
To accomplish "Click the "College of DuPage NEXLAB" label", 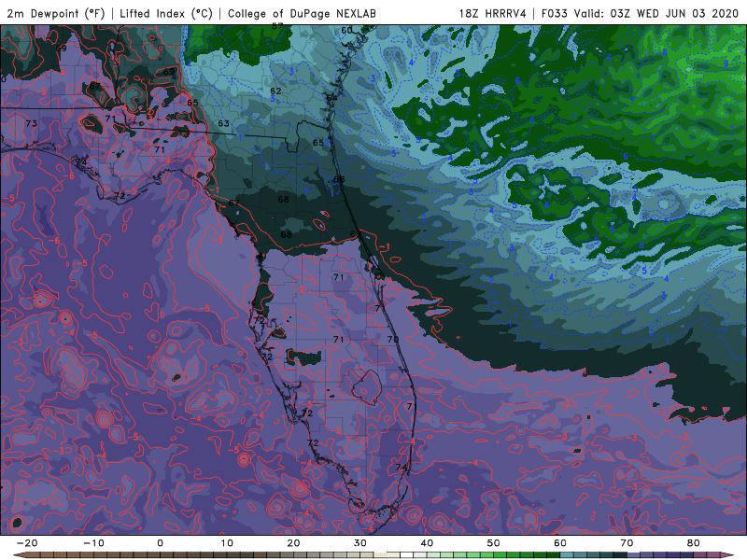I will pyautogui.click(x=302, y=13).
